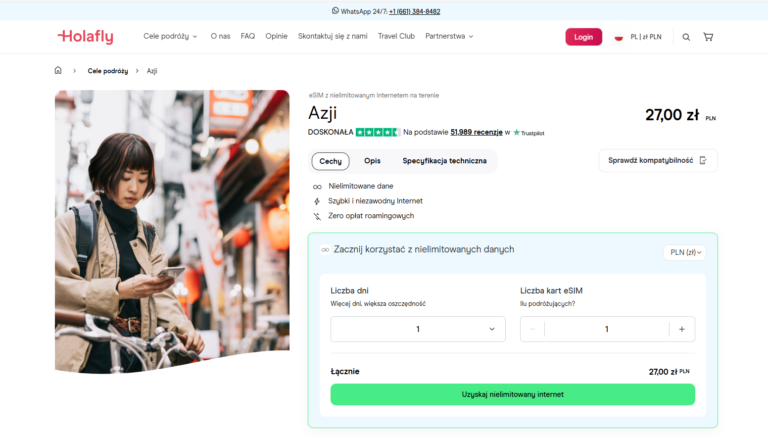Click Zacznij korzystać z nielimitowanych danych heading
Viewport: 768px width, 438px height.
pyautogui.click(x=424, y=249)
